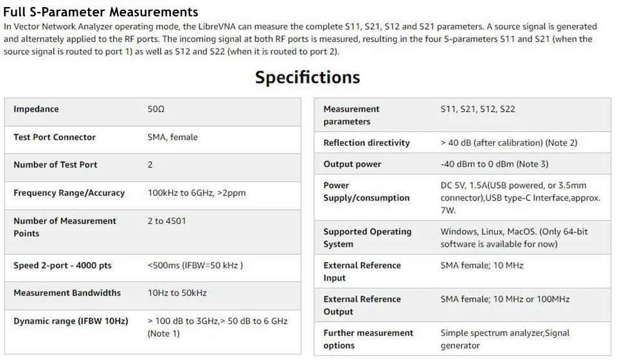Select the "S11, S21, S12, S22" value
This screenshot has width=617, height=364.
tap(478, 109)
